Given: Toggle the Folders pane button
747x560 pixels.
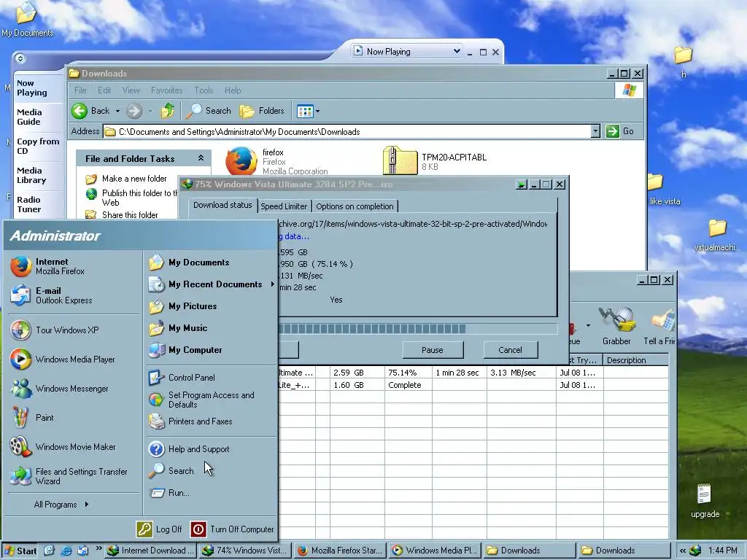Looking at the screenshot, I should (x=262, y=111).
